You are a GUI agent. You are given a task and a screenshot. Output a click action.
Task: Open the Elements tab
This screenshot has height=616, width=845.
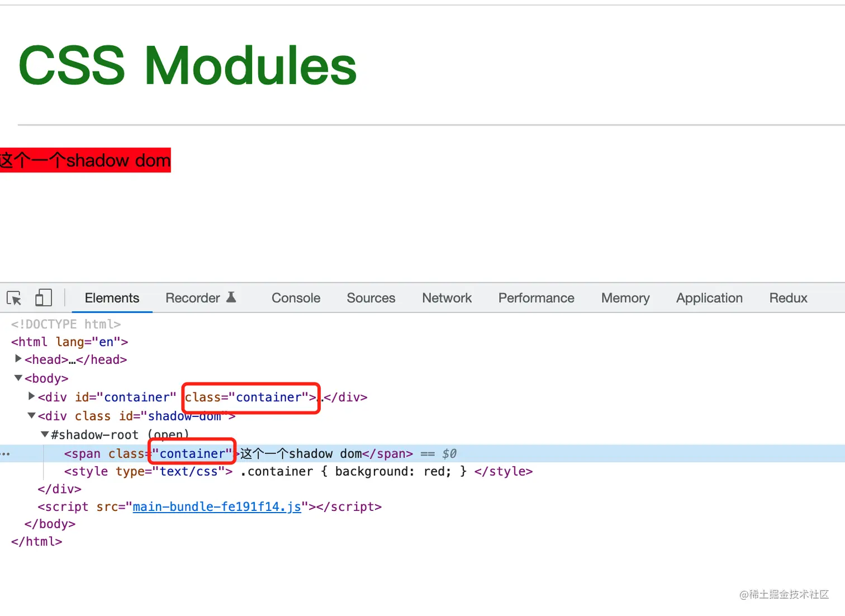tap(112, 298)
